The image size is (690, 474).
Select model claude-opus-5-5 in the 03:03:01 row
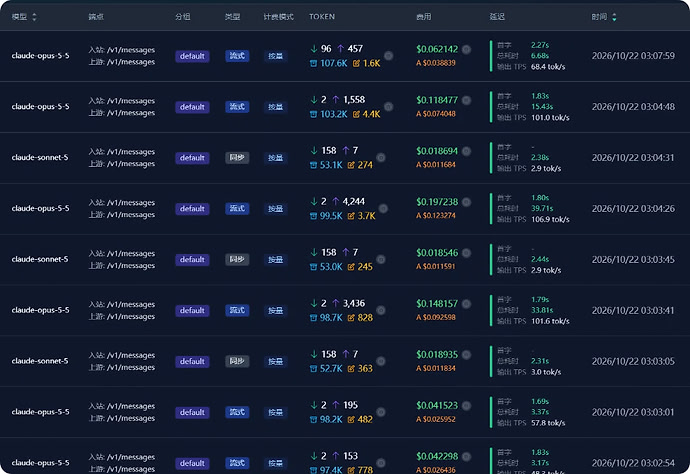pyautogui.click(x=40, y=412)
